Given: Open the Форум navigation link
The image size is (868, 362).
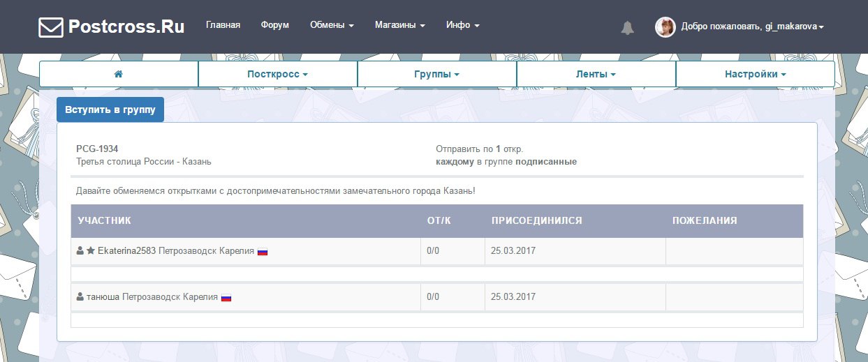Looking at the screenshot, I should pos(275,25).
